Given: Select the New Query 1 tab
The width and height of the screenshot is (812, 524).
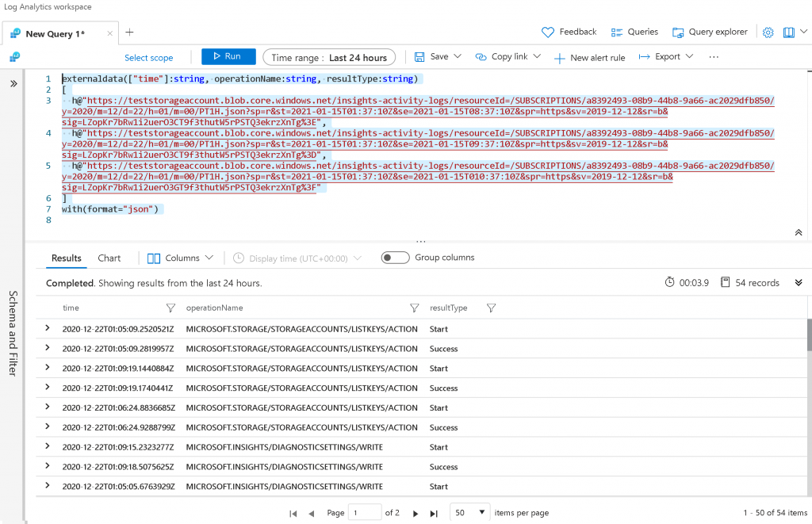Looking at the screenshot, I should pos(54,34).
